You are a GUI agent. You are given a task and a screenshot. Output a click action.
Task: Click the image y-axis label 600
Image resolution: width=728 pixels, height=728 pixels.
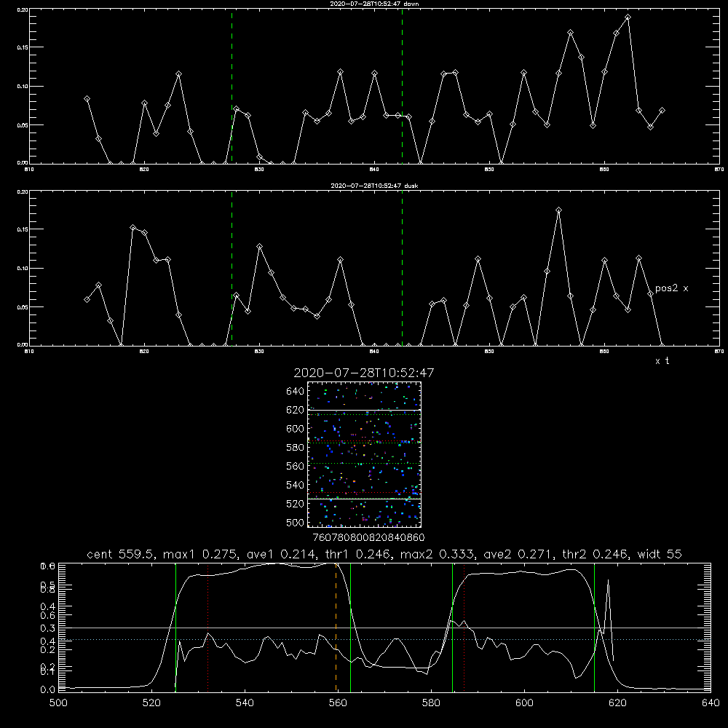[x=296, y=429]
